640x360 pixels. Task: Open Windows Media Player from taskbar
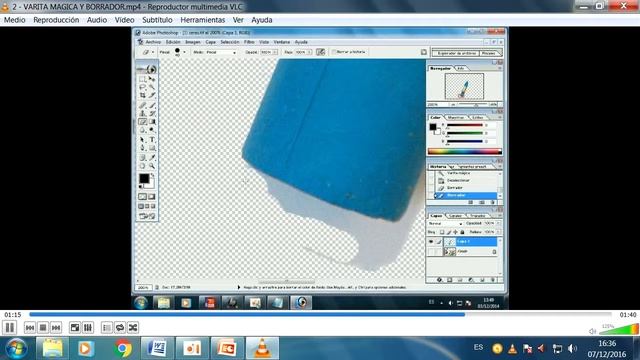point(85,348)
